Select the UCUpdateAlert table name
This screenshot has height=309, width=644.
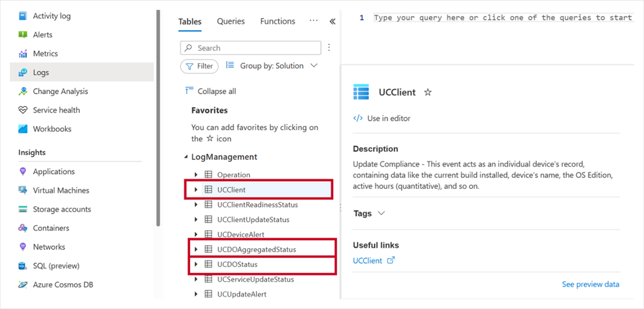click(x=242, y=294)
